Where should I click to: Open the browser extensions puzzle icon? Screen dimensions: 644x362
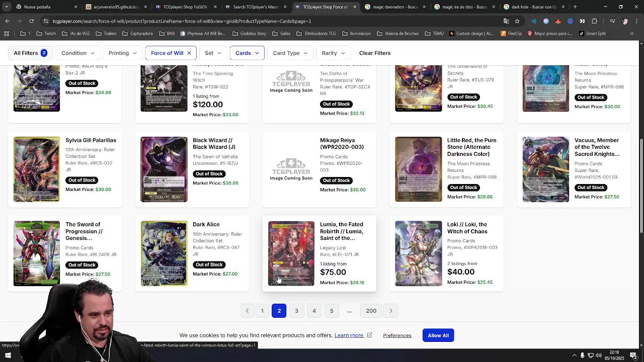point(594,21)
